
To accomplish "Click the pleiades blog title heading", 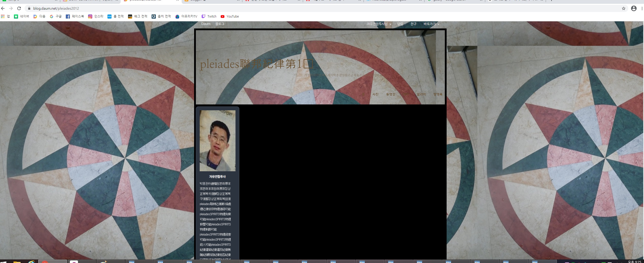I will coord(257,64).
